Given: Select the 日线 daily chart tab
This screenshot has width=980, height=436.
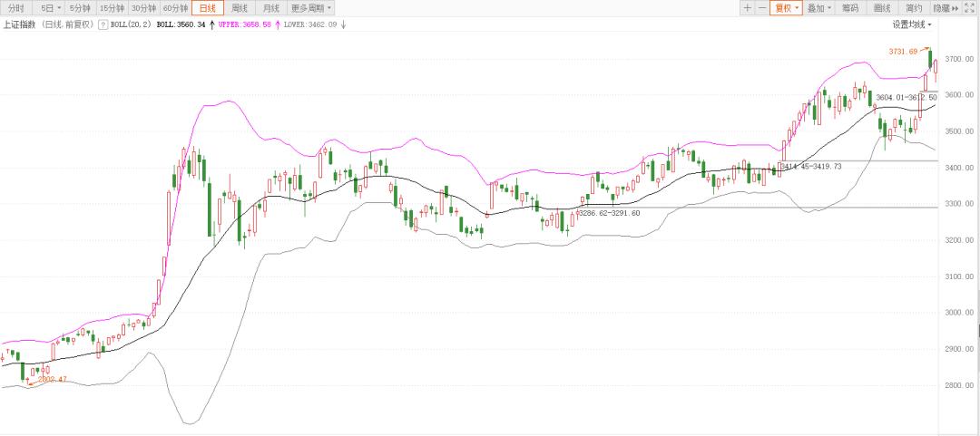Looking at the screenshot, I should pos(208,8).
